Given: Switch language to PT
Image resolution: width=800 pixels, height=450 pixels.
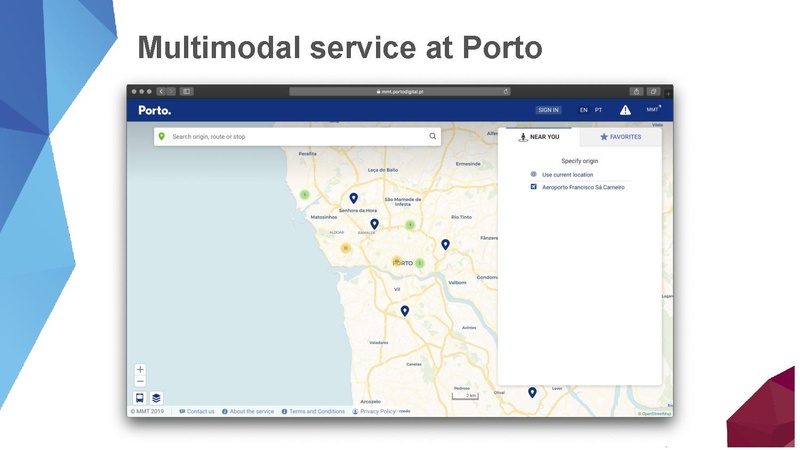Looking at the screenshot, I should tap(598, 110).
